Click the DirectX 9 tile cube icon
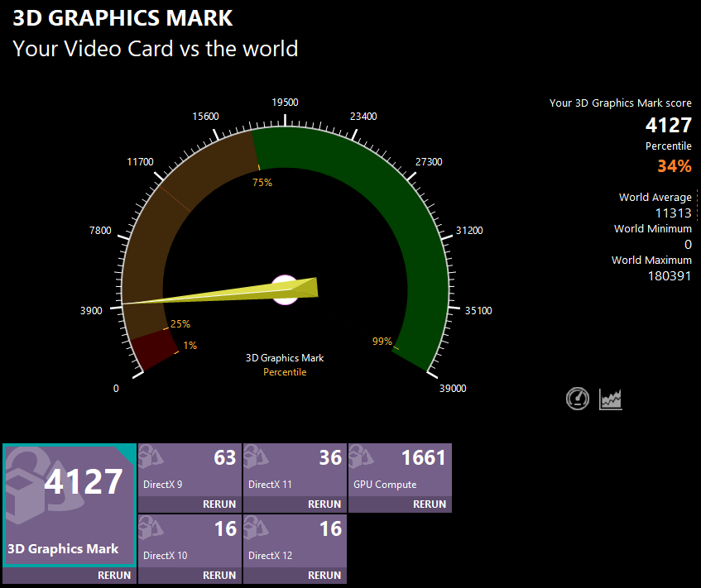The height and width of the screenshot is (588, 701). pyautogui.click(x=151, y=457)
